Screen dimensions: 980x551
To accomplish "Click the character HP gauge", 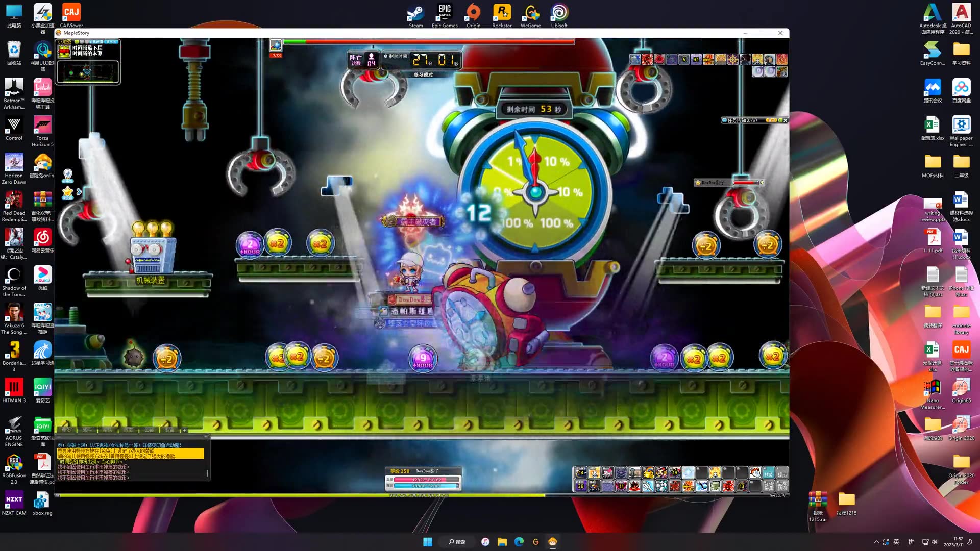I will point(427,480).
